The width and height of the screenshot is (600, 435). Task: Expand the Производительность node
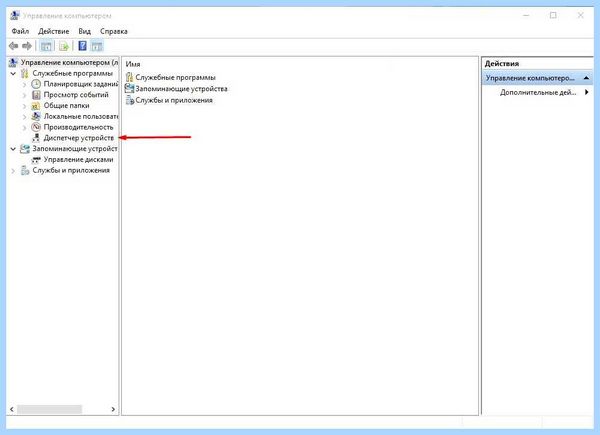pyautogui.click(x=24, y=127)
